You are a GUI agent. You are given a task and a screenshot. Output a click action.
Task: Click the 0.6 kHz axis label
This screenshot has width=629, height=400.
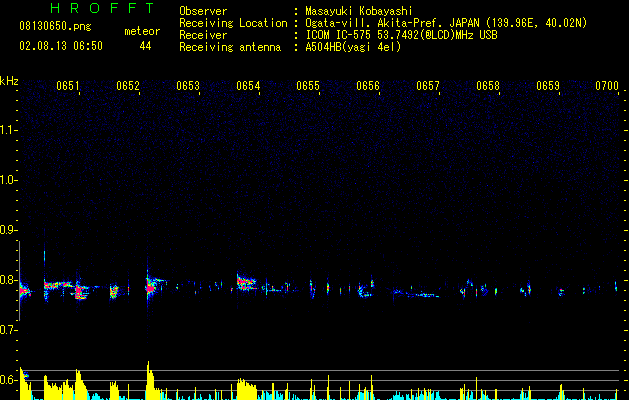pos(8,380)
